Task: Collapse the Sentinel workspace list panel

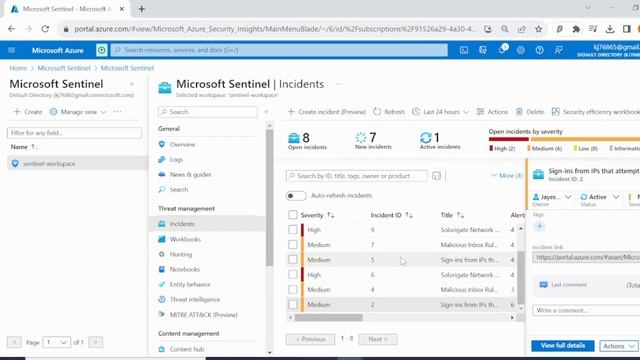Action: pyautogui.click(x=131, y=84)
